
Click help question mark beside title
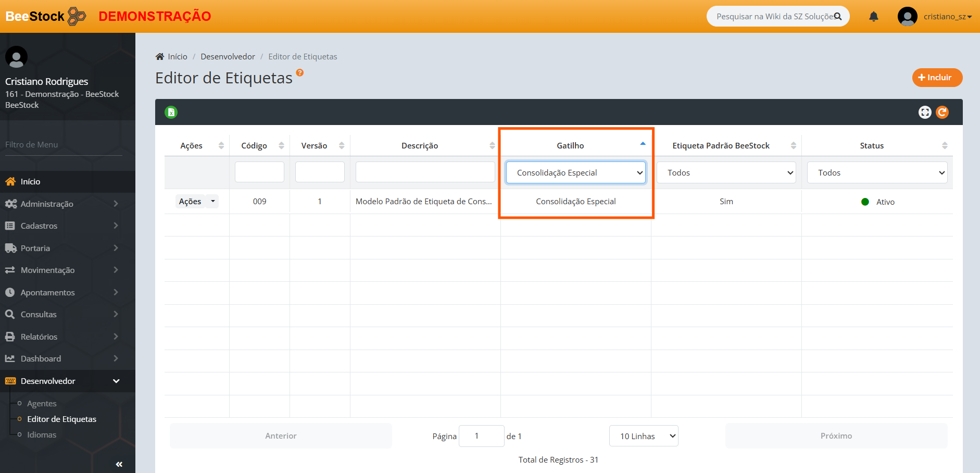(299, 73)
